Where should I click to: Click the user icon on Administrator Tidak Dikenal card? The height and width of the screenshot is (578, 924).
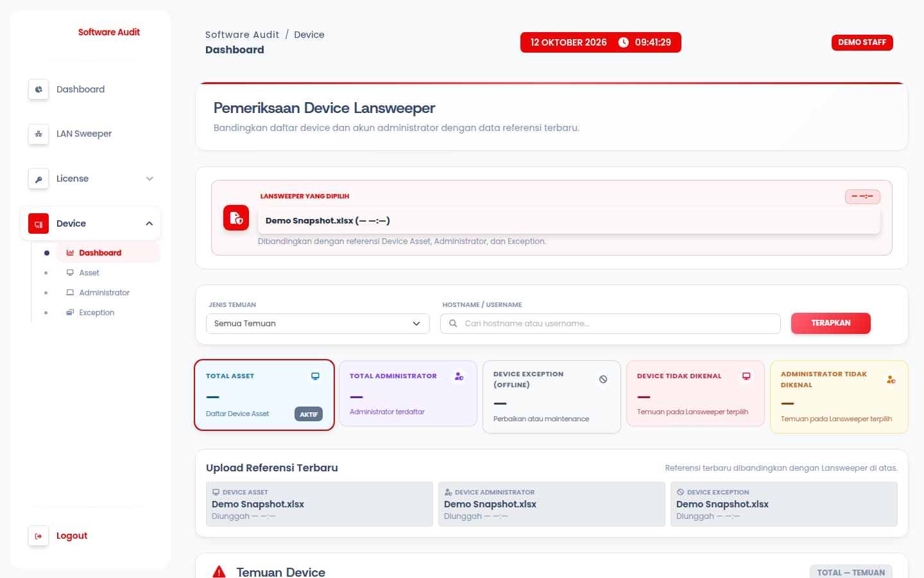point(891,380)
